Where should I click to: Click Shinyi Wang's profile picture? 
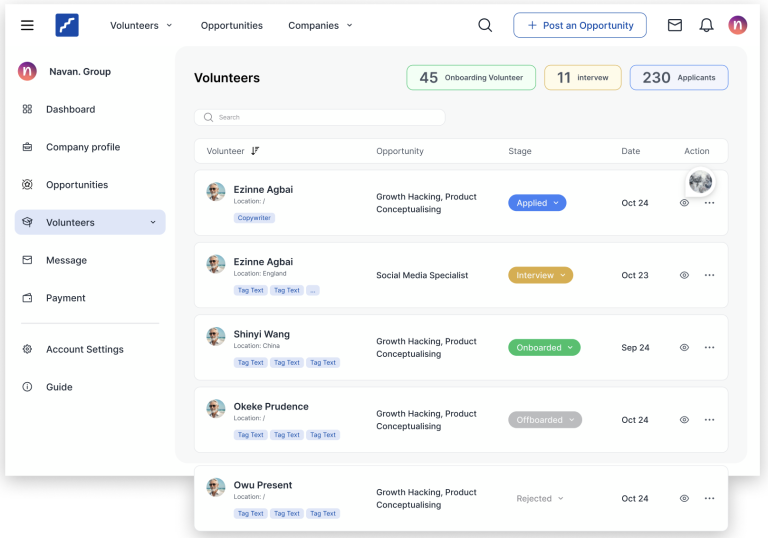(216, 337)
